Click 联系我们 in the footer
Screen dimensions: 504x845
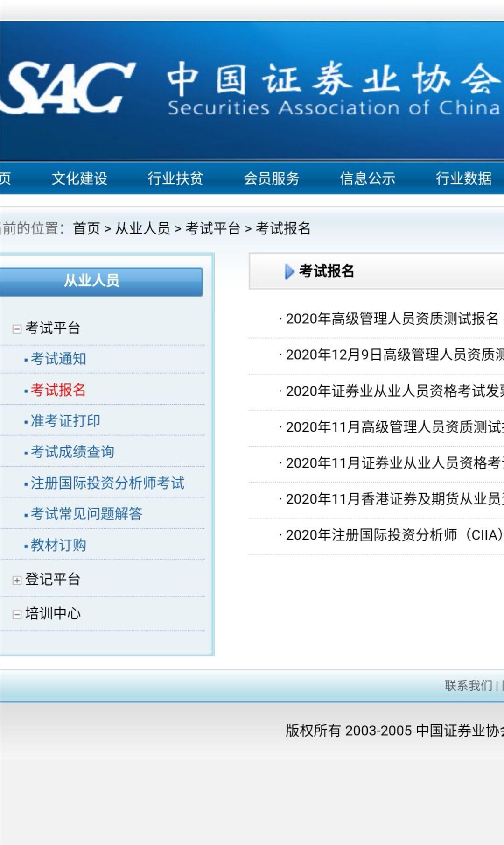(469, 686)
